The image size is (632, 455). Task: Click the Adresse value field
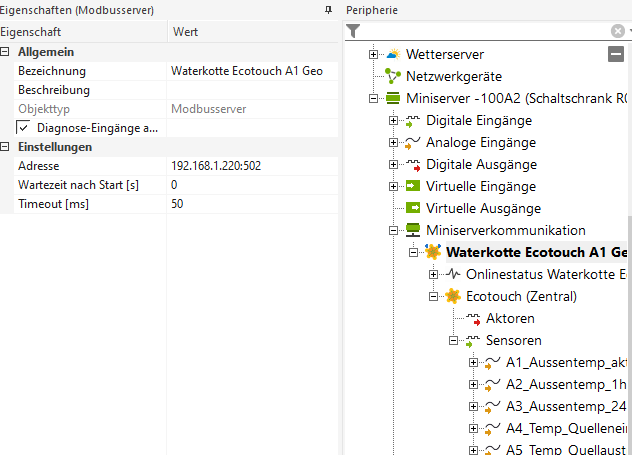pos(250,166)
